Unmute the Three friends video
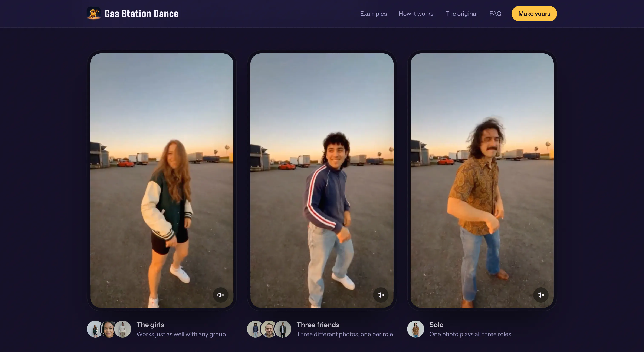Screen dimensions: 644x352 381,295
